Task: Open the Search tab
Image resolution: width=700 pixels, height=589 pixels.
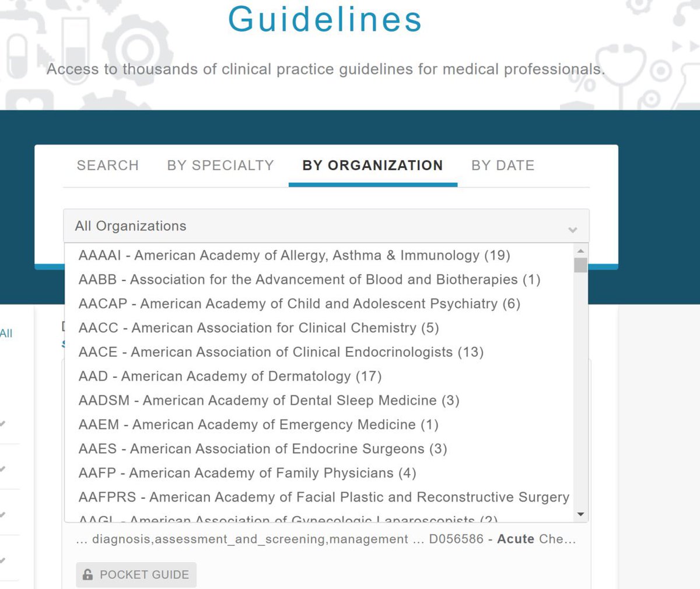Action: coord(107,166)
